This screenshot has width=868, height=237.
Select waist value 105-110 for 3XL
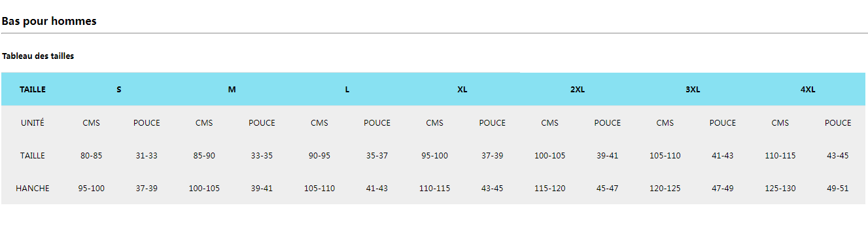[665, 155]
